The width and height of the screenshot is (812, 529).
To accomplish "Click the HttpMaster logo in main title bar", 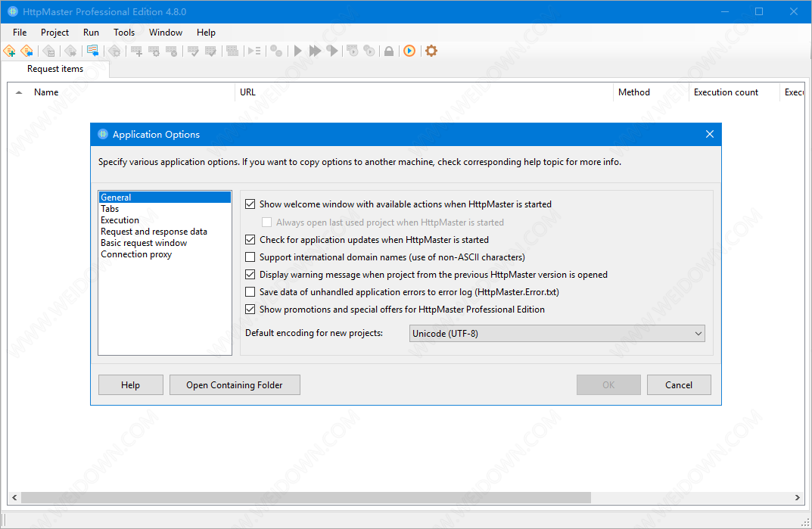I will [12, 11].
